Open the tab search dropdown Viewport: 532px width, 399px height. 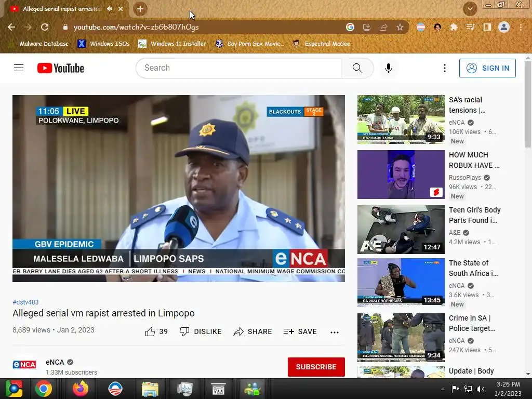coord(470,9)
